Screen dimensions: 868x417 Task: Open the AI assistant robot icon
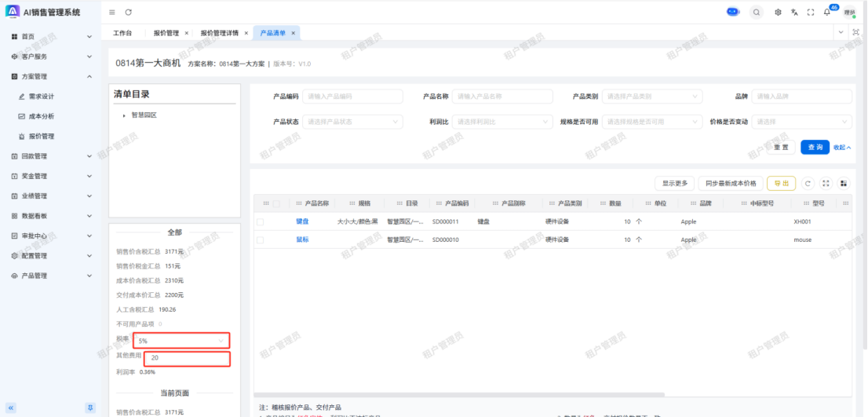pyautogui.click(x=733, y=12)
